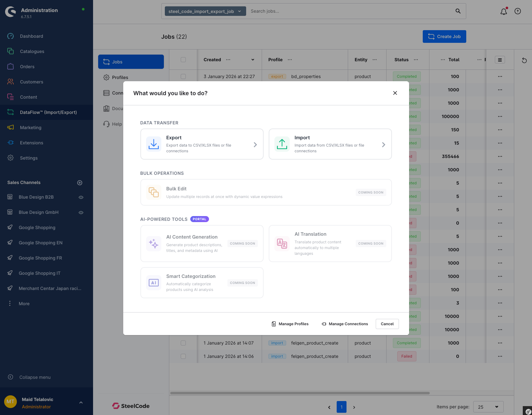Collapse the Maid Telalovic account section
The height and width of the screenshot is (415, 532).
81,402
